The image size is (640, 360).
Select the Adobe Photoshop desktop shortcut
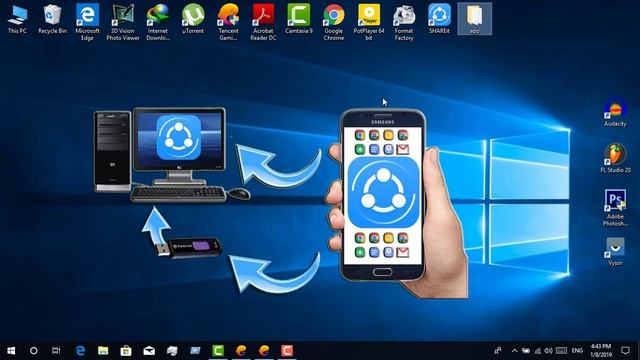tap(615, 208)
